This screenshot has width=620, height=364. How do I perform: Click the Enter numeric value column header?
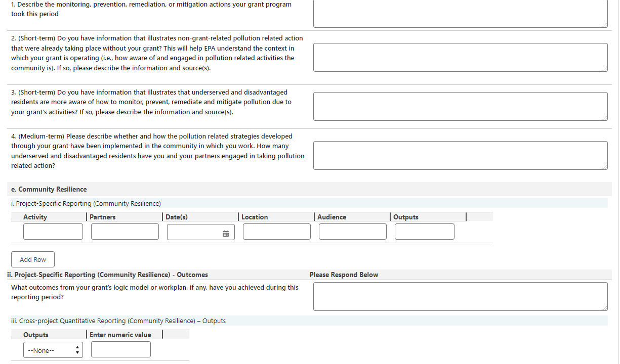tap(120, 335)
